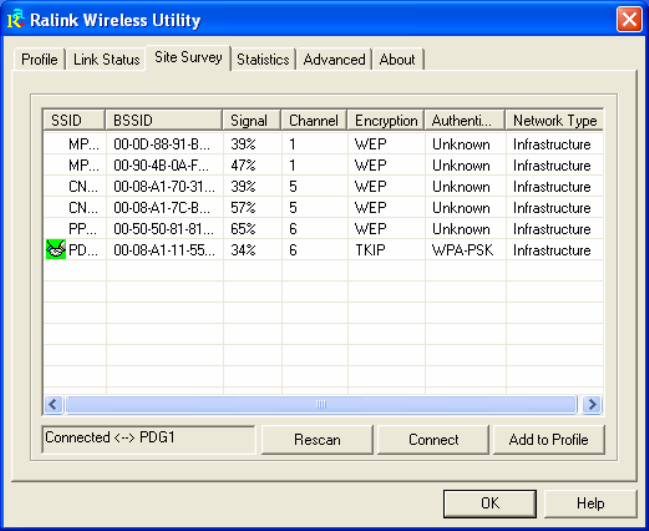Image resolution: width=649 pixels, height=531 pixels.
Task: Click the Authenti... column header
Action: click(464, 120)
